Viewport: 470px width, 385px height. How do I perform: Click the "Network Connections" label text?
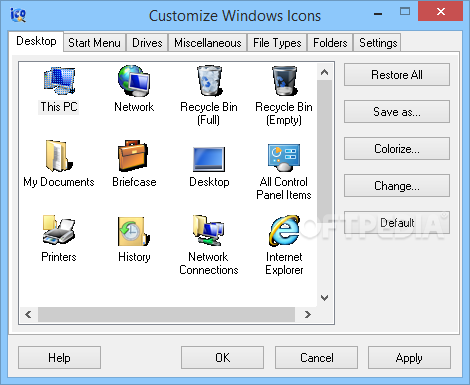[x=209, y=263]
